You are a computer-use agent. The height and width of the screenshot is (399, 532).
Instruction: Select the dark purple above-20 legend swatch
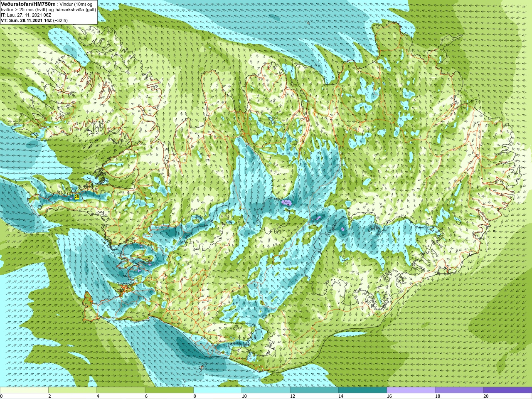point(507,390)
